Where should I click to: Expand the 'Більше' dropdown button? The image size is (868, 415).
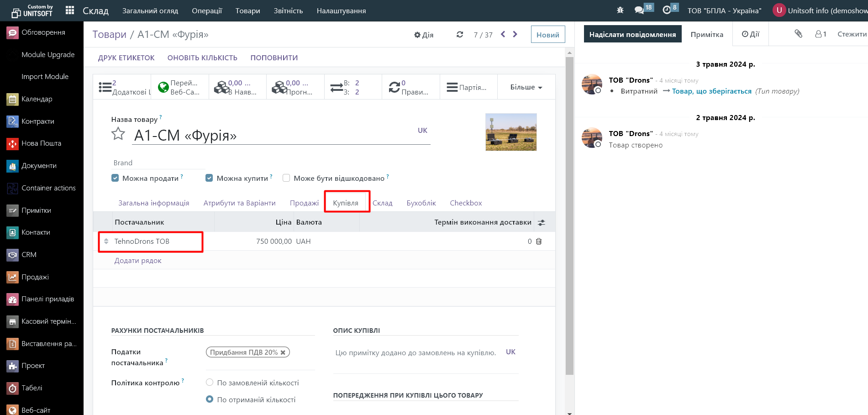click(x=526, y=87)
